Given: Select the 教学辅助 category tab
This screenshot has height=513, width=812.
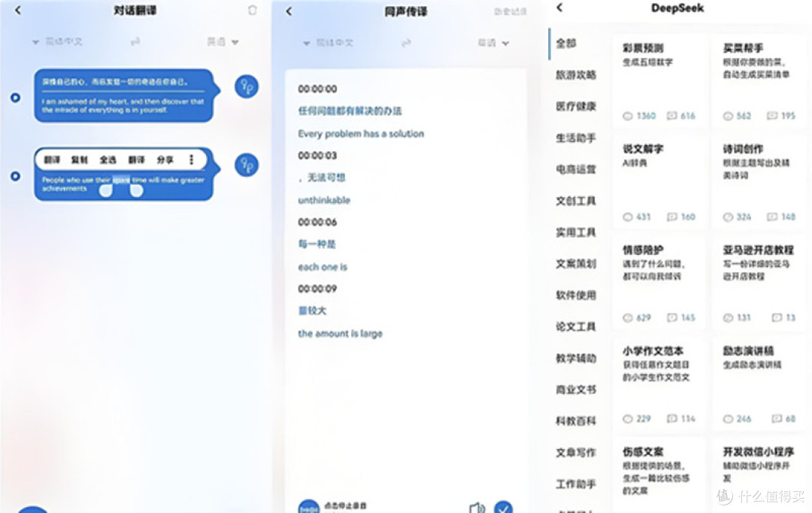Looking at the screenshot, I should (x=576, y=358).
